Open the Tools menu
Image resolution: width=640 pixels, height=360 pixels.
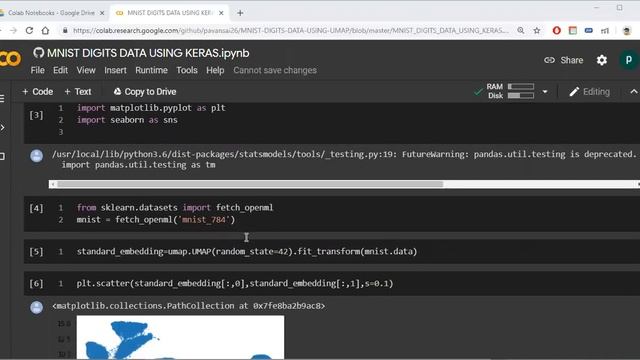click(x=187, y=70)
